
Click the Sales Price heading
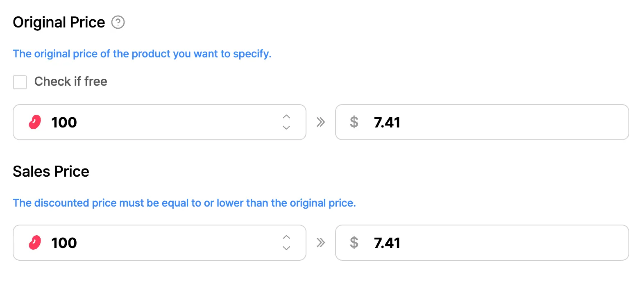[x=51, y=171]
